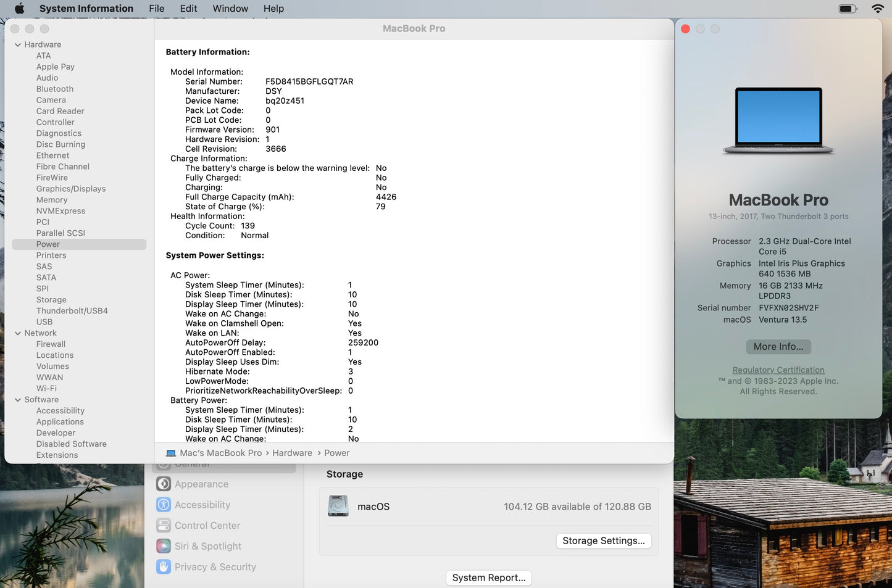Open the Apple menu icon
The image size is (892, 588).
tap(19, 9)
